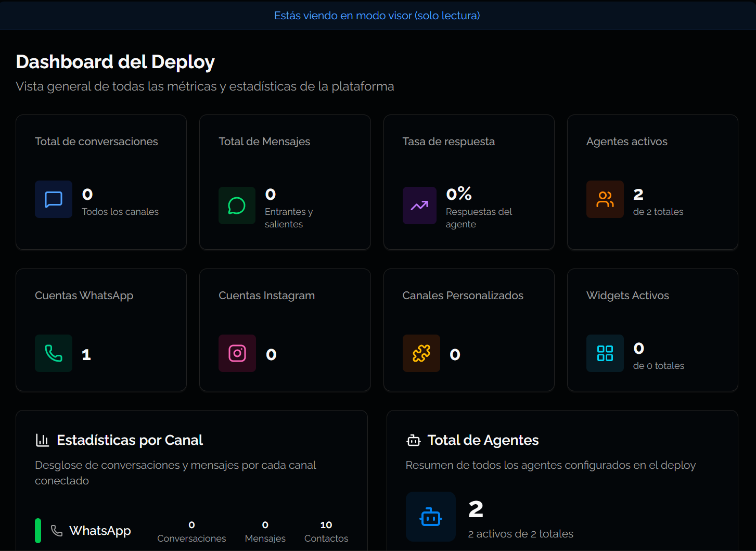Click the read-only viewer mode banner text

[x=377, y=16]
